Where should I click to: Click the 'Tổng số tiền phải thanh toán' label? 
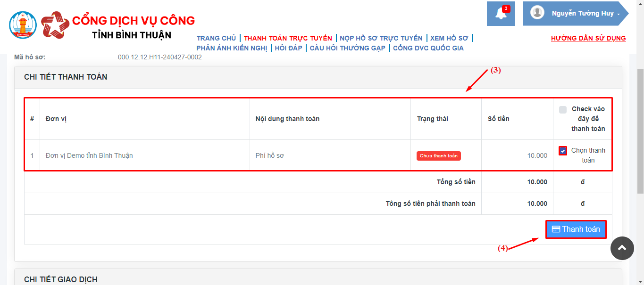431,204
